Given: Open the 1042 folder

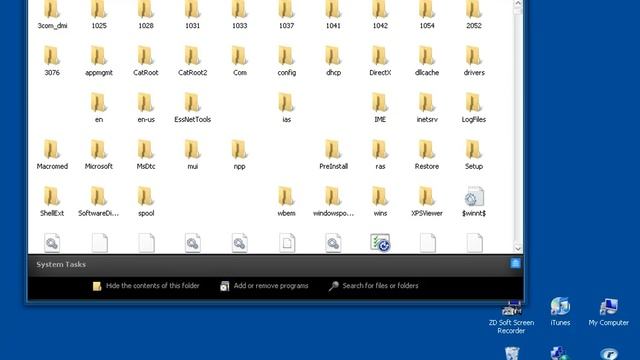Looking at the screenshot, I should (x=380, y=15).
